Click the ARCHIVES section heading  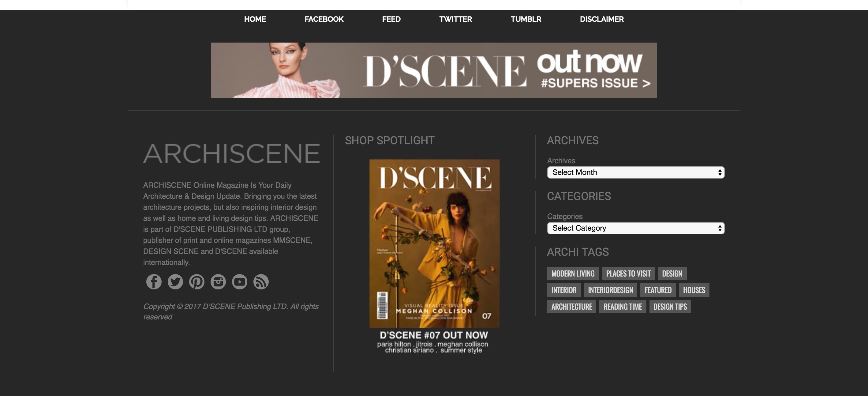[x=573, y=140]
